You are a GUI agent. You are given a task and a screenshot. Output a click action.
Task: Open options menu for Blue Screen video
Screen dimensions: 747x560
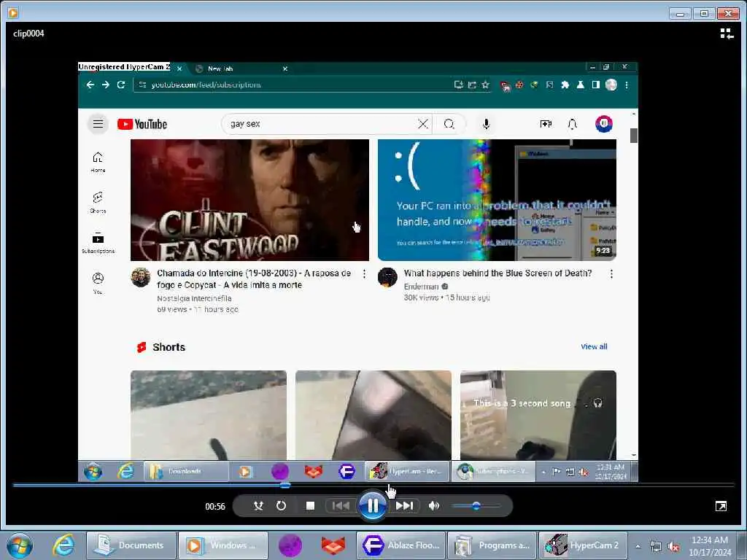(611, 274)
